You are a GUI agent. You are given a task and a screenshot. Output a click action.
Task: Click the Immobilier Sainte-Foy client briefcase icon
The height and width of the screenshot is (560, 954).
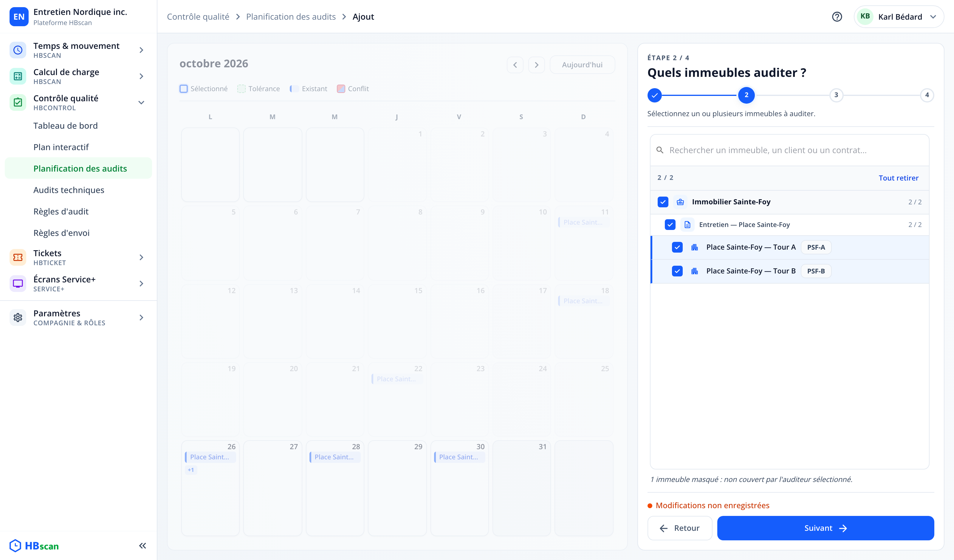point(680,202)
